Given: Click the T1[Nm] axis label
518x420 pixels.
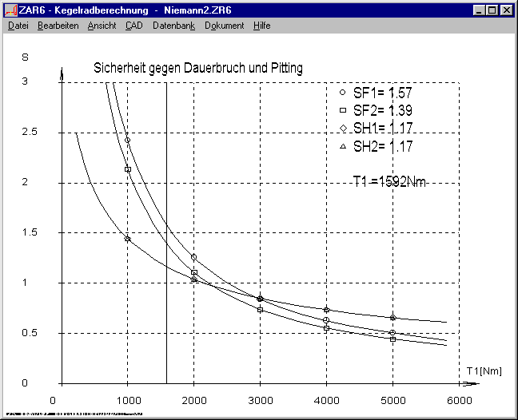Looking at the screenshot, I should (484, 370).
